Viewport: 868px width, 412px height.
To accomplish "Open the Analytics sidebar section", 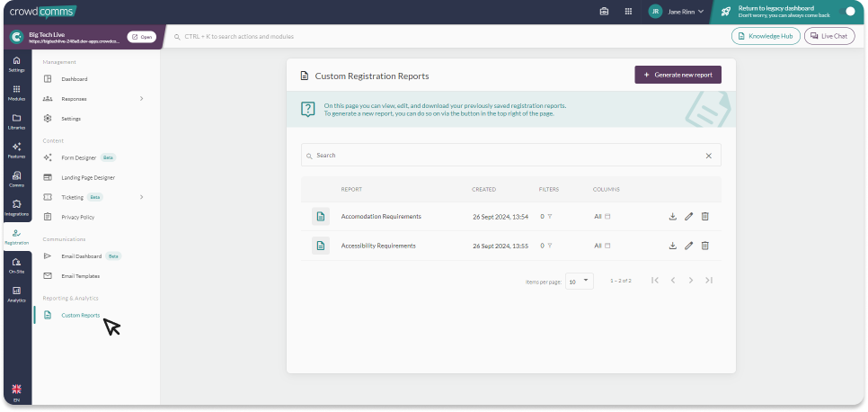I will click(16, 294).
